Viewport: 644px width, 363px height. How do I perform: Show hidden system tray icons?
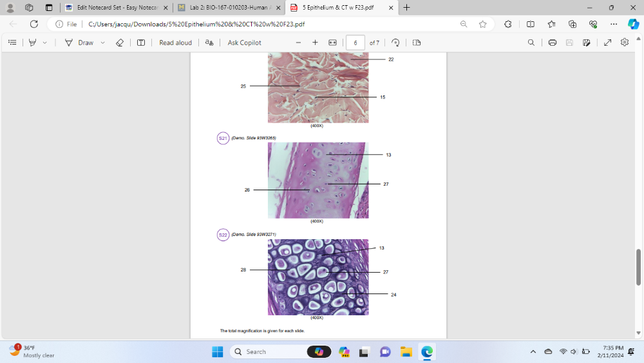coord(533,351)
